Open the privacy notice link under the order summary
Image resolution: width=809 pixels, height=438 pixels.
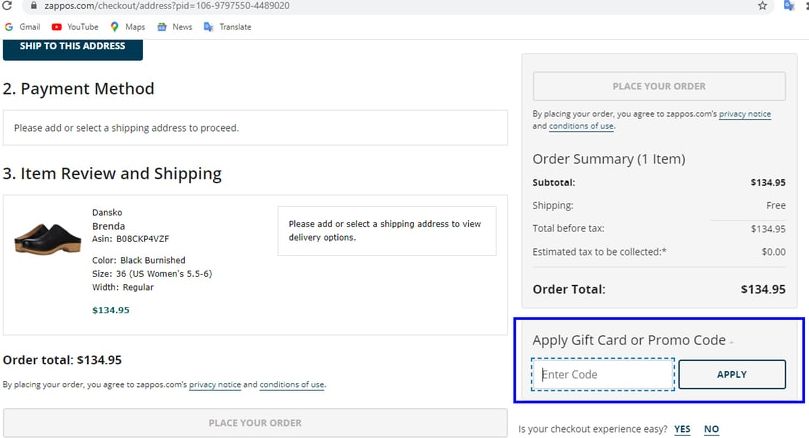click(x=745, y=114)
